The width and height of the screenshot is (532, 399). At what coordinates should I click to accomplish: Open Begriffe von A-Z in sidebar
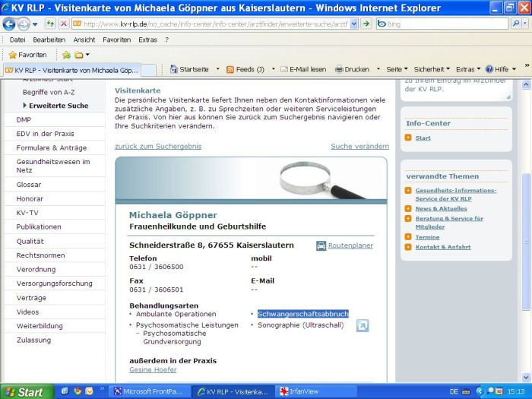click(49, 92)
